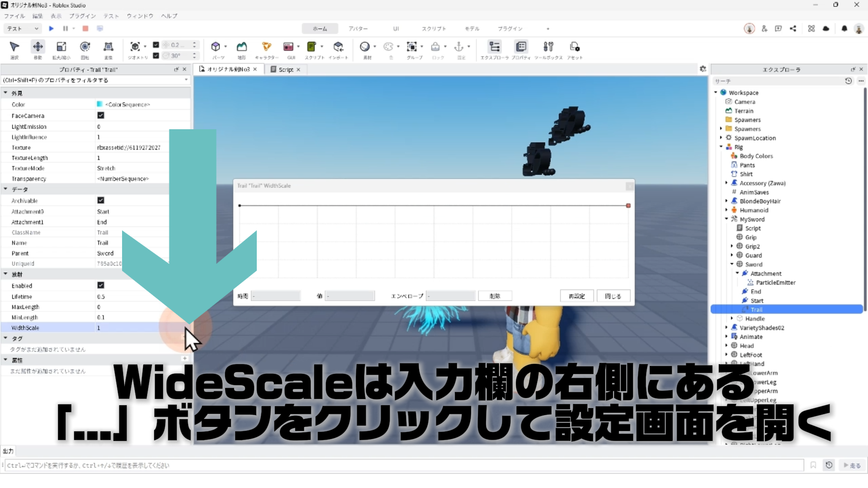Click the Color sequence cyan swatch

tap(100, 104)
